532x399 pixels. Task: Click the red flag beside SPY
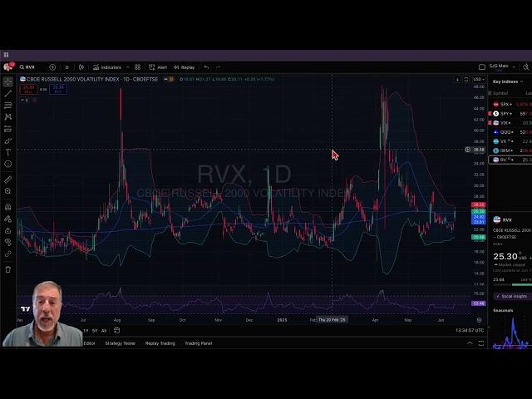pos(490,113)
